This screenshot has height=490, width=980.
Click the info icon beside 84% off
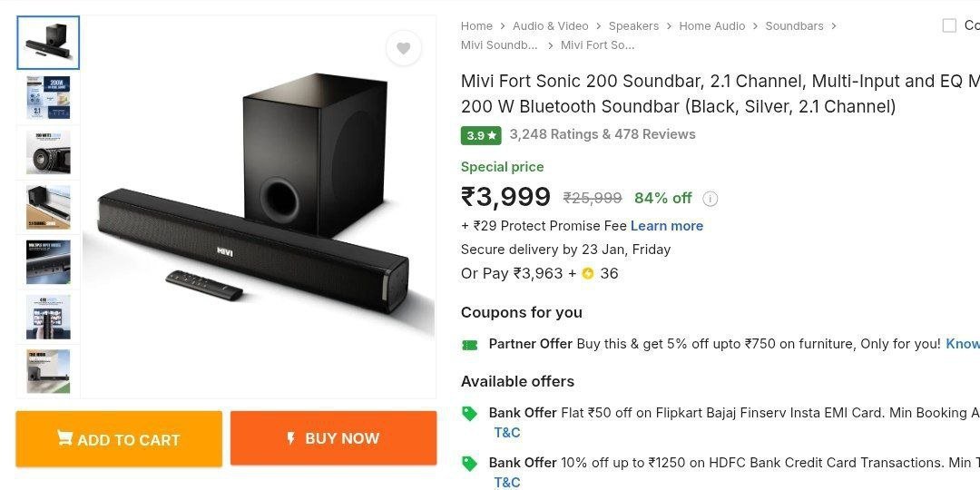coord(710,199)
